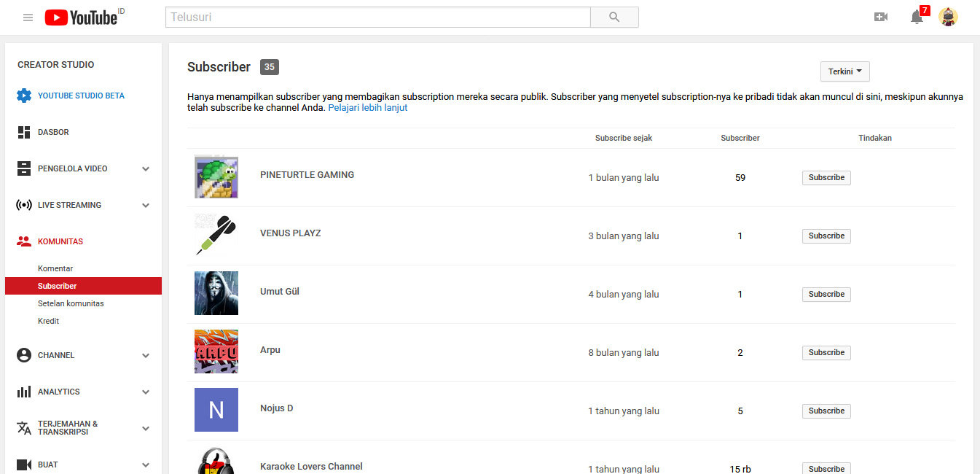Subscribe to Arpu
Viewport: 980px width, 474px height.
pyautogui.click(x=826, y=352)
